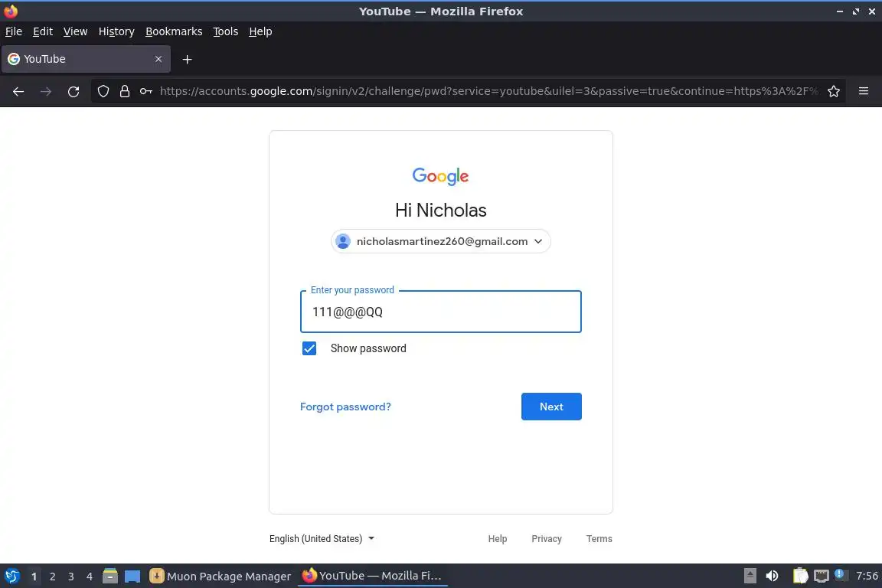Open the Firefox hamburger menu
This screenshot has height=588, width=882.
pos(864,91)
